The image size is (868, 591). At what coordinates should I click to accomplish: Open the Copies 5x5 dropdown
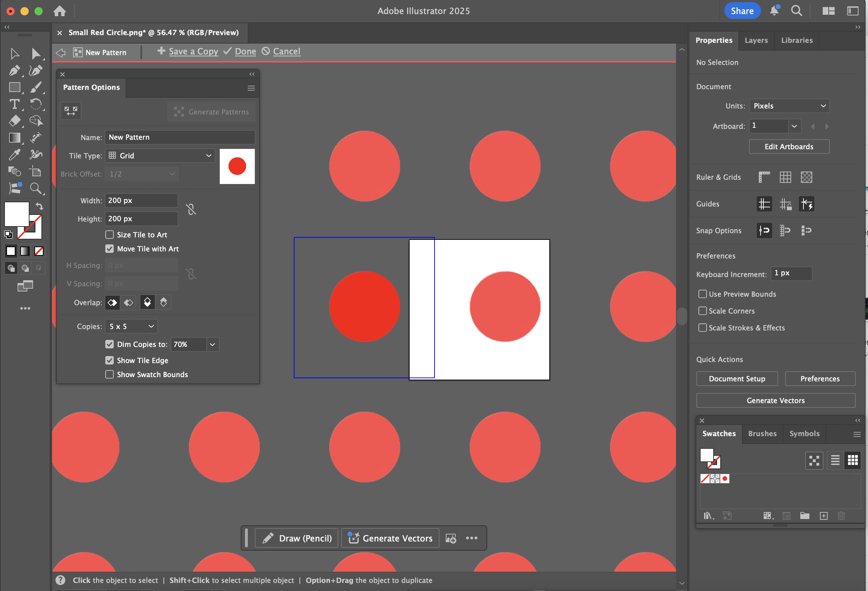pyautogui.click(x=131, y=326)
